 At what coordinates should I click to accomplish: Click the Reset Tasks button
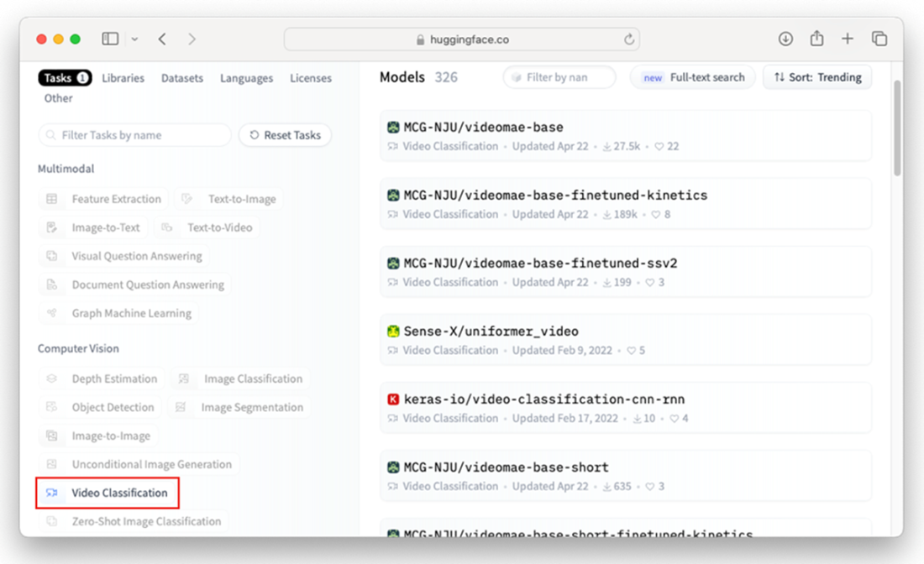[286, 135]
